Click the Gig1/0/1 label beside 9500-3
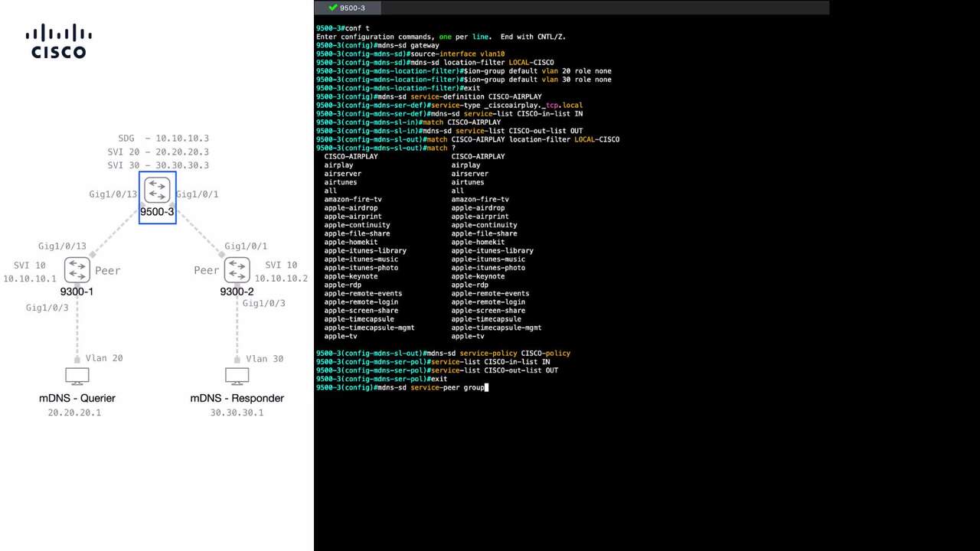This screenshot has height=551, width=980. click(x=197, y=194)
